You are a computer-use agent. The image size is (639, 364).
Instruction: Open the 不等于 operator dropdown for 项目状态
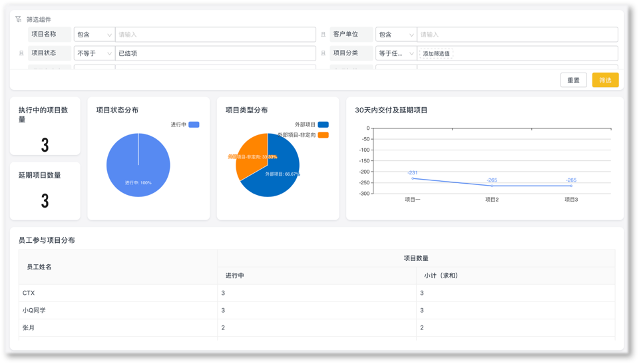pos(94,53)
